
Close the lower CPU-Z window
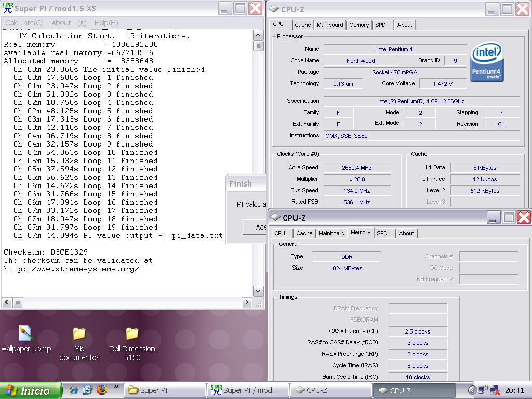524,218
